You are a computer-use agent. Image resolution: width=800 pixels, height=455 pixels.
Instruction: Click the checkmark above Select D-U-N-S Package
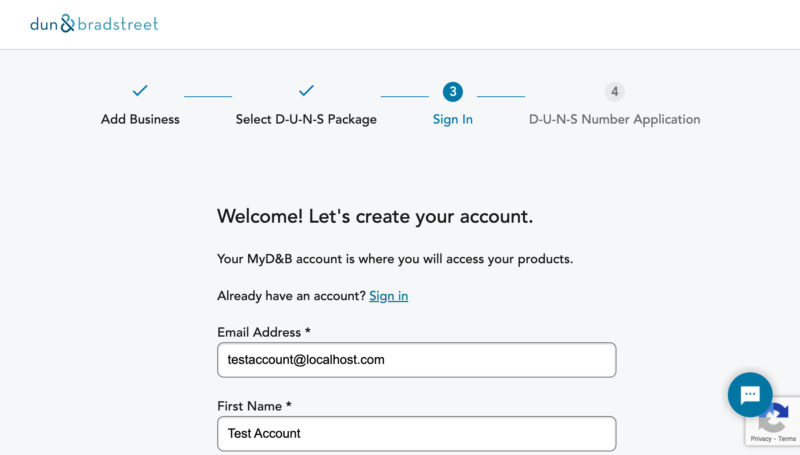pos(306,91)
